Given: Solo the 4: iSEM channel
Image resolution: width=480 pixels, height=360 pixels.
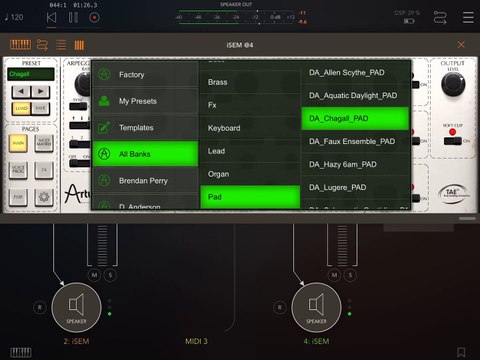Looking at the screenshot, I should coord(350,275).
